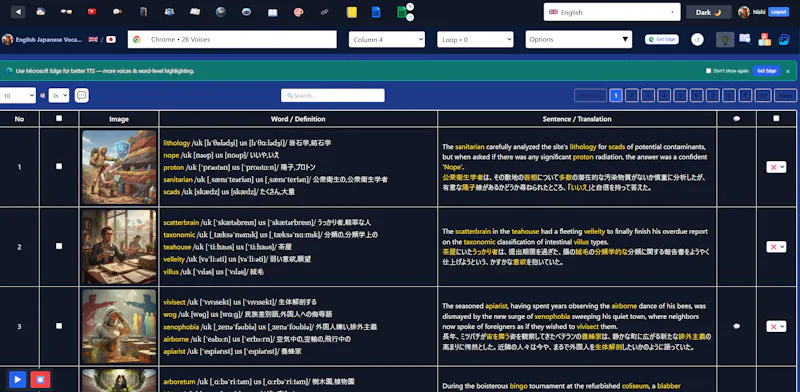Viewport: 800px width, 392px height.
Task: Close the Microsoft Edge TTS banner
Action: pos(788,71)
